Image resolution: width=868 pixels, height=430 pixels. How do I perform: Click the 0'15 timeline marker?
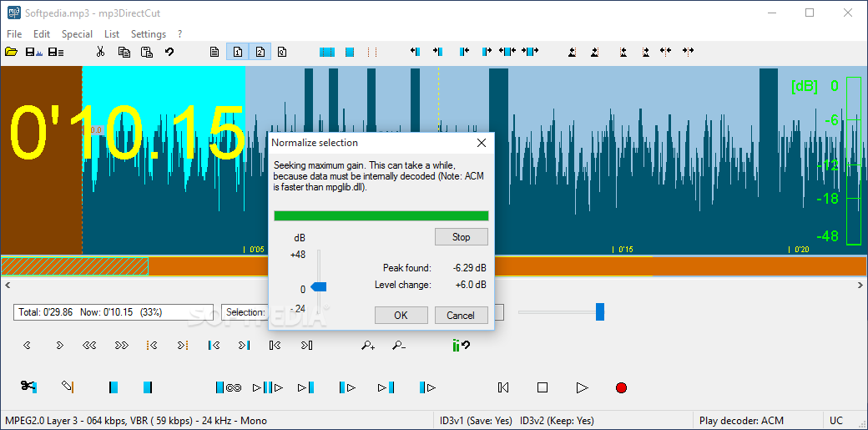[623, 250]
